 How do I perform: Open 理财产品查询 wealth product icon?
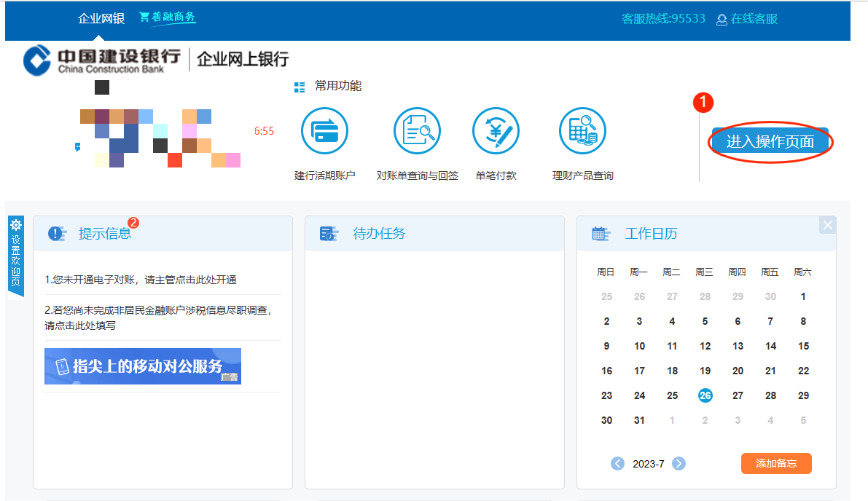tap(582, 131)
